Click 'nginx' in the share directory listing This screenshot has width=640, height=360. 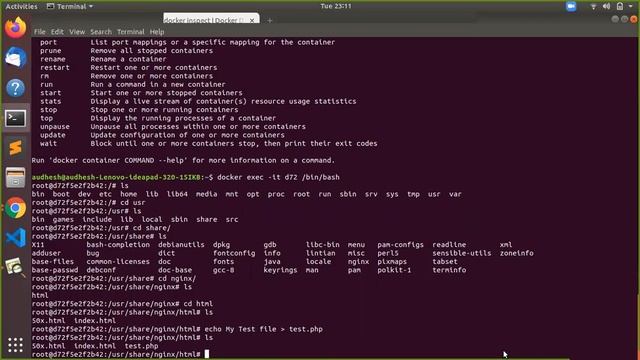(358, 262)
